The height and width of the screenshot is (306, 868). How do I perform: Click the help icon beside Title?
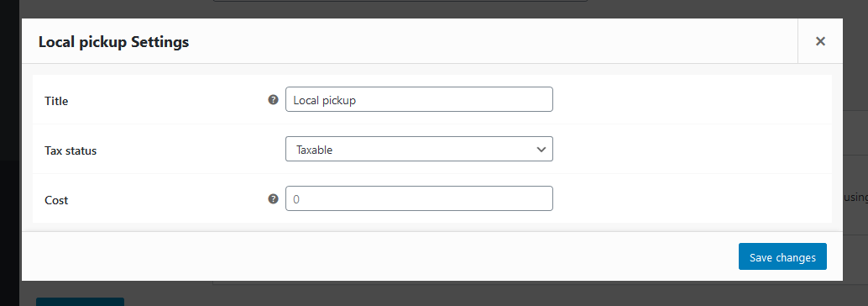pos(273,100)
